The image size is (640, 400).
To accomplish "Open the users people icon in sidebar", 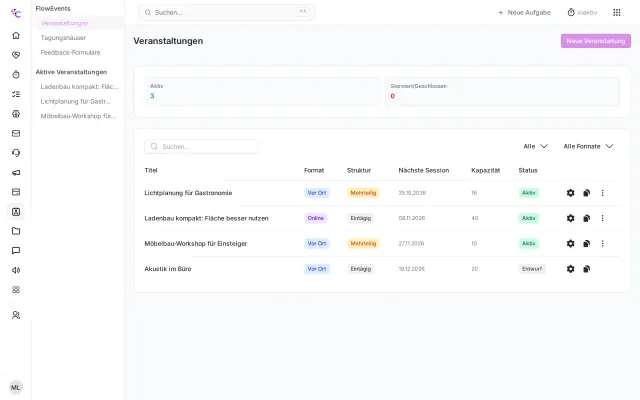I will tap(16, 315).
